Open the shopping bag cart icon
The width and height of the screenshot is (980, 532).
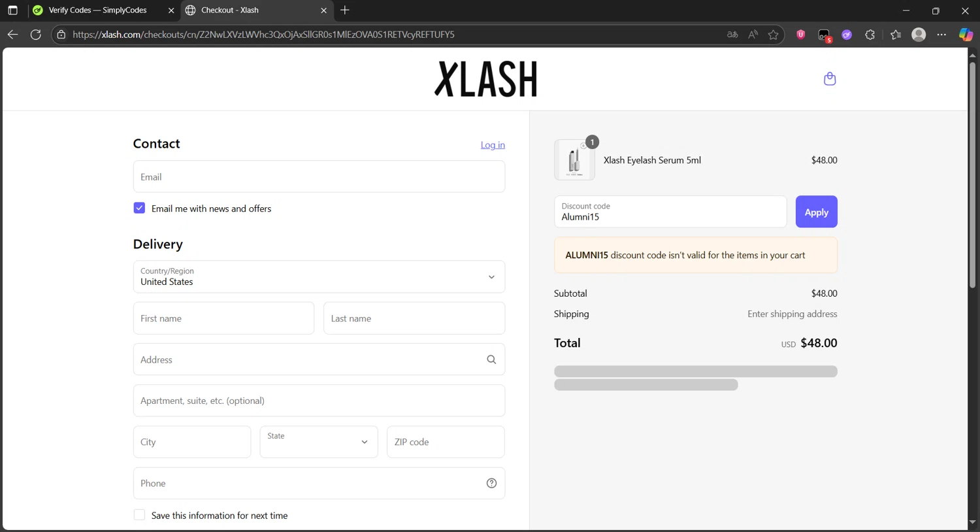(830, 79)
